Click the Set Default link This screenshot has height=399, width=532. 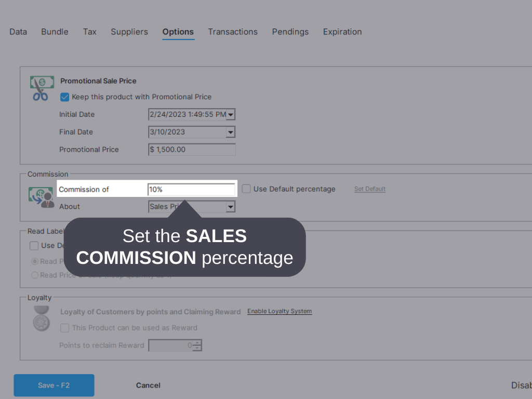370,189
